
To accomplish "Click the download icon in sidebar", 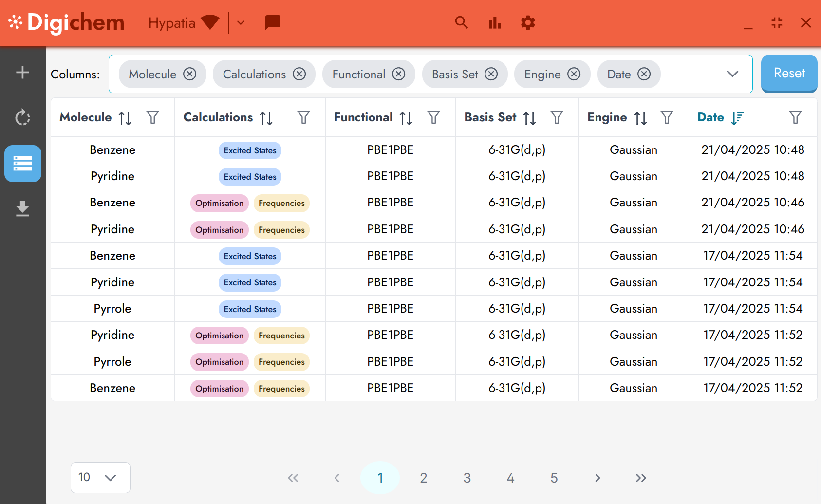I will click(x=22, y=208).
